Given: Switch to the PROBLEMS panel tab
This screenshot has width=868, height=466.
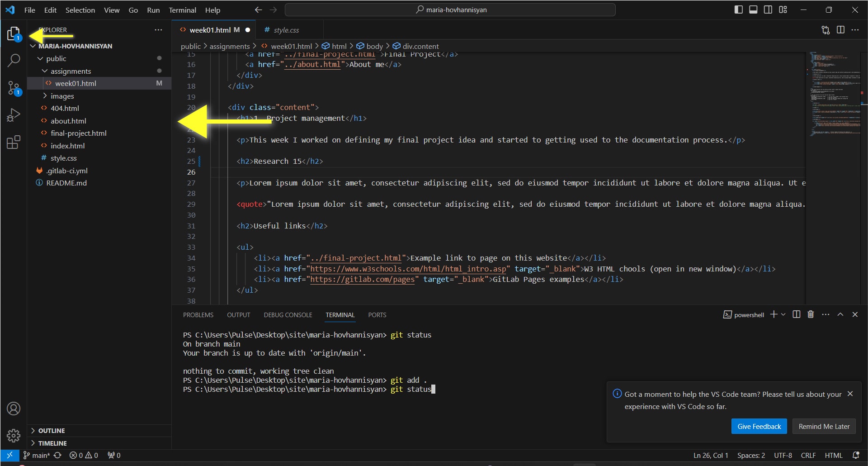Looking at the screenshot, I should click(x=198, y=315).
